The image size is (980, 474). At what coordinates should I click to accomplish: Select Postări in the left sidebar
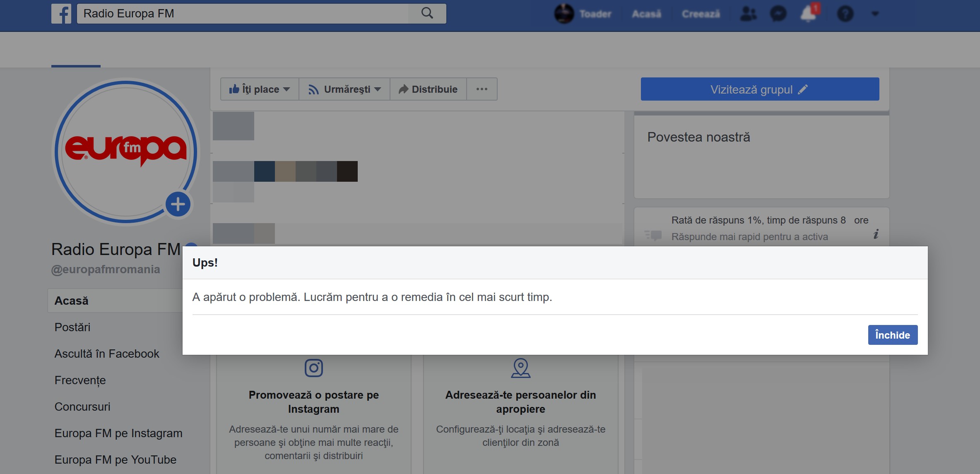[x=72, y=327]
